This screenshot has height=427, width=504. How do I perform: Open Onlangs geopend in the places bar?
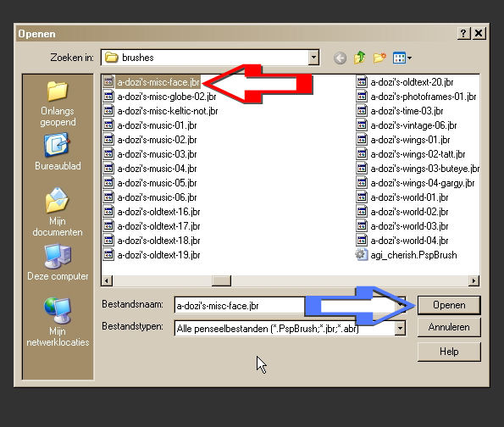[58, 104]
